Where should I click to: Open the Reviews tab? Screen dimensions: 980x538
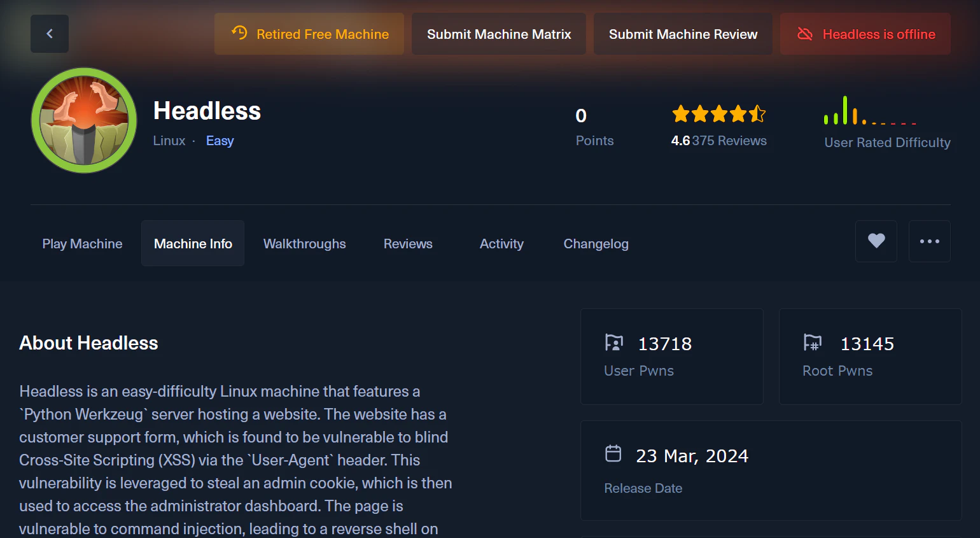[x=408, y=244]
